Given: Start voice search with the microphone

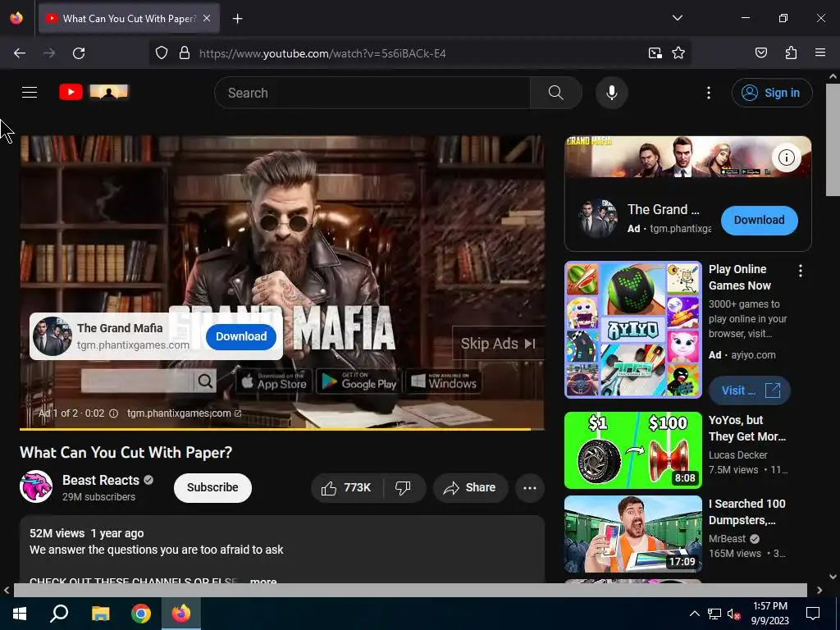Looking at the screenshot, I should (611, 93).
